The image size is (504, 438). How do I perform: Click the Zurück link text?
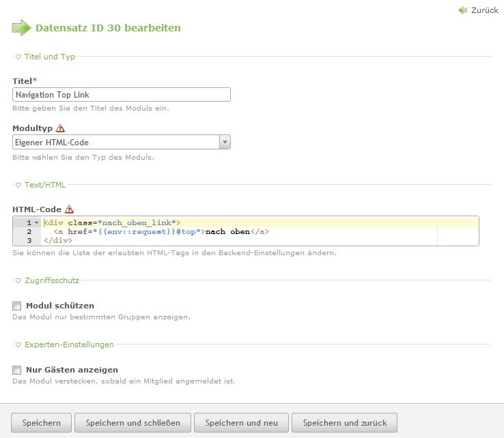[484, 10]
